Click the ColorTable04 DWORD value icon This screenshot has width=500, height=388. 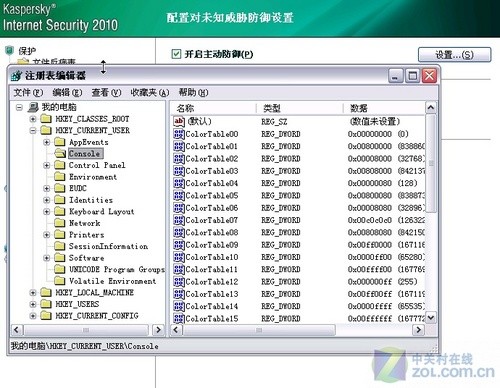click(x=179, y=183)
